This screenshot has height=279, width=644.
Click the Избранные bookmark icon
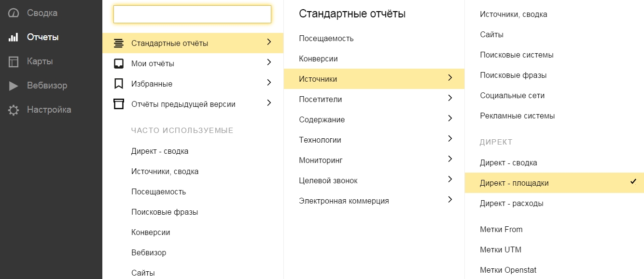pos(118,84)
